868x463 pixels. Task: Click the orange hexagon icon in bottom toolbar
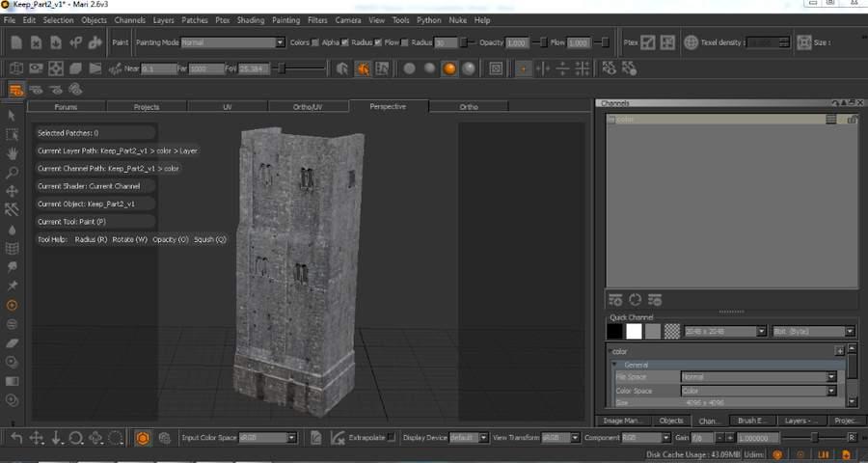[x=142, y=438]
